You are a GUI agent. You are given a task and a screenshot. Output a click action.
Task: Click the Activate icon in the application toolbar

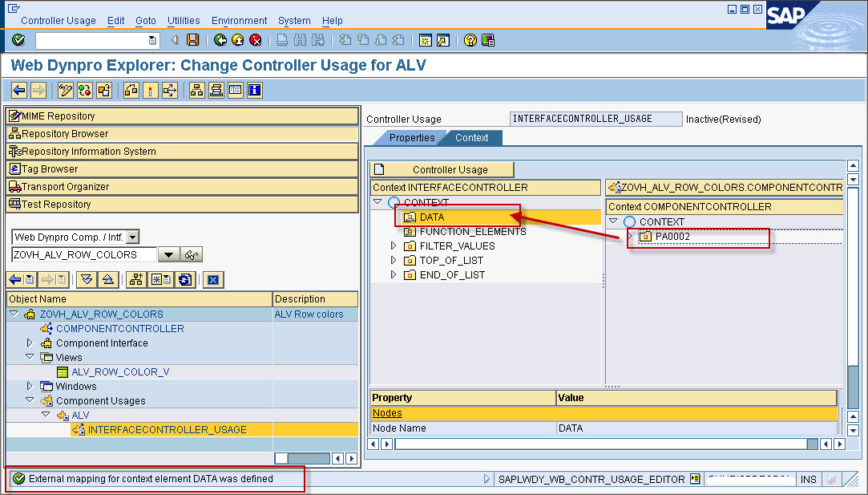[x=151, y=90]
